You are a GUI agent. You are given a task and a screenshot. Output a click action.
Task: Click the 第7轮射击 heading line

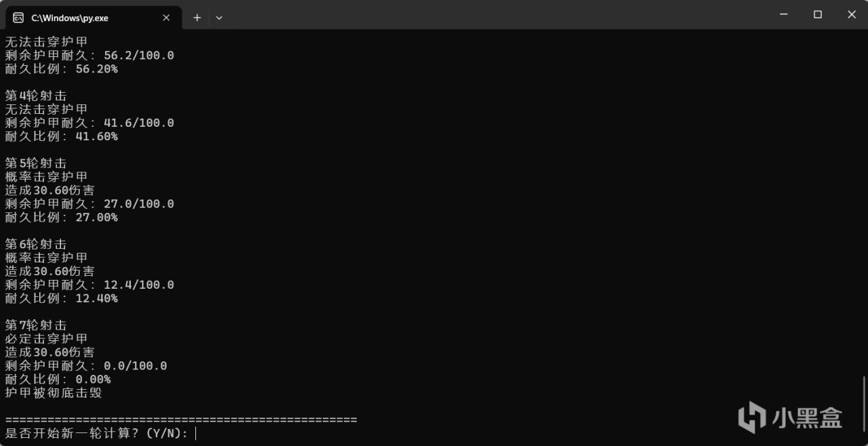[x=36, y=325]
